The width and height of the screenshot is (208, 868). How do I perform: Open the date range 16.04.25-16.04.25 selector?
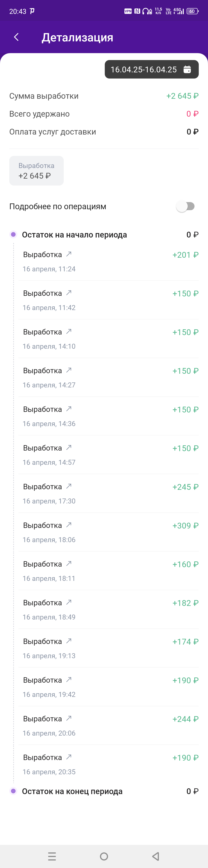[152, 69]
